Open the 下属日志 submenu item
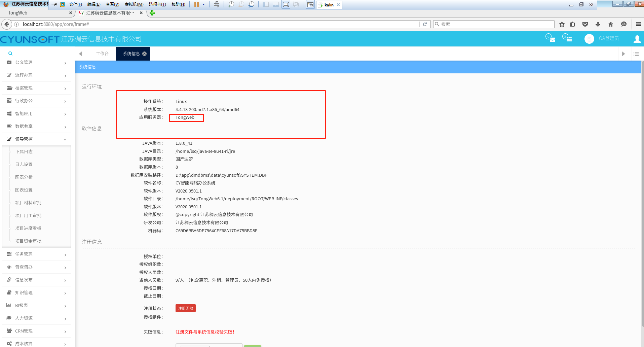The width and height of the screenshot is (644, 347). [x=24, y=152]
